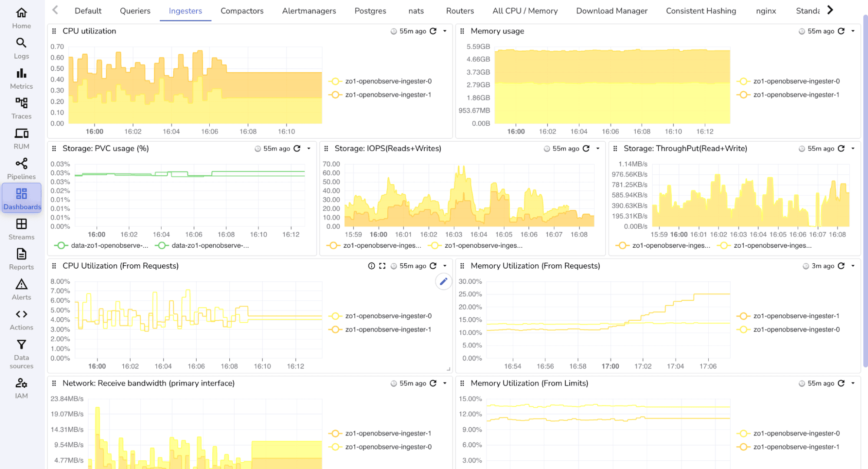Click the 55m ago time label on IOPS panel
Viewport: 868px width, 469px height.
[x=566, y=148]
